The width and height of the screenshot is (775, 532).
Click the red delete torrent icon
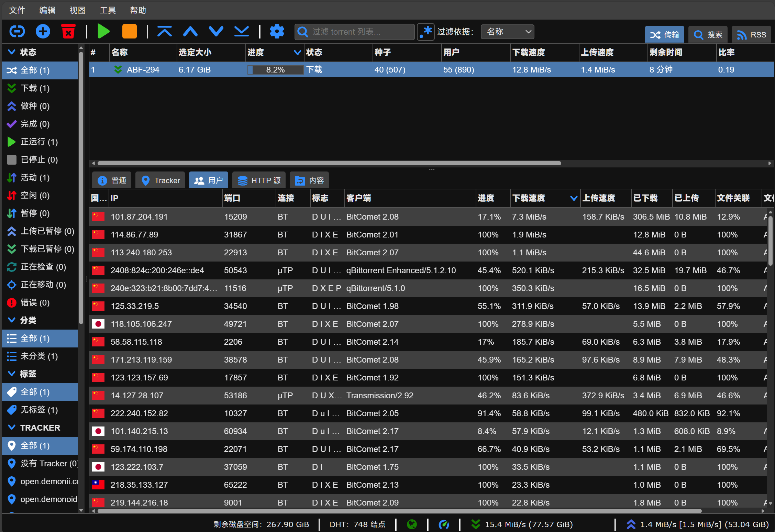[x=68, y=32]
